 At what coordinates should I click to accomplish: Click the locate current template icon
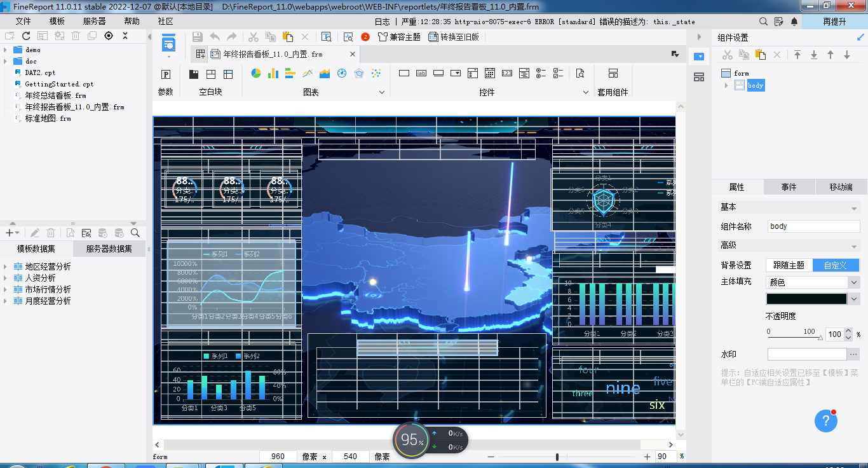click(109, 36)
